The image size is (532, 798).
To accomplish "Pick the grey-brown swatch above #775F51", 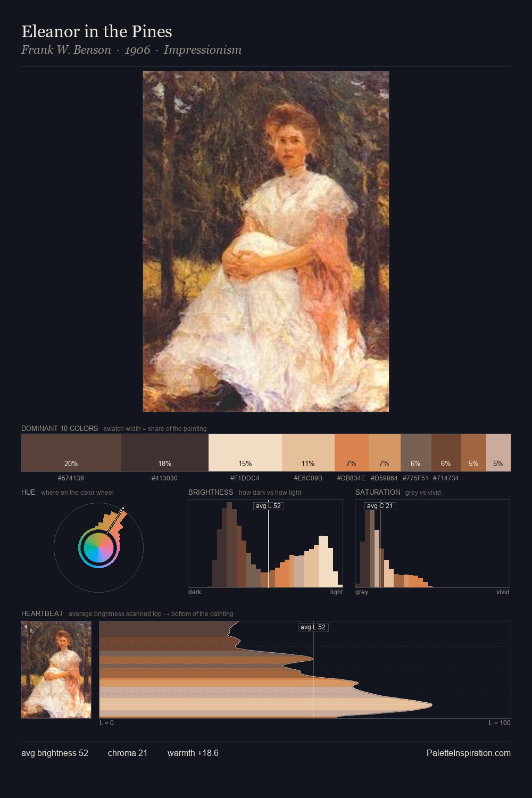I will pyautogui.click(x=415, y=453).
